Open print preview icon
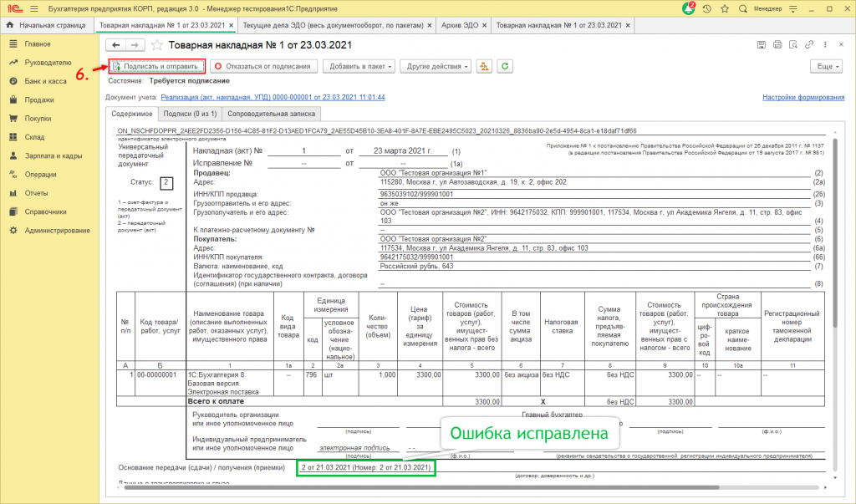 pyautogui.click(x=794, y=44)
